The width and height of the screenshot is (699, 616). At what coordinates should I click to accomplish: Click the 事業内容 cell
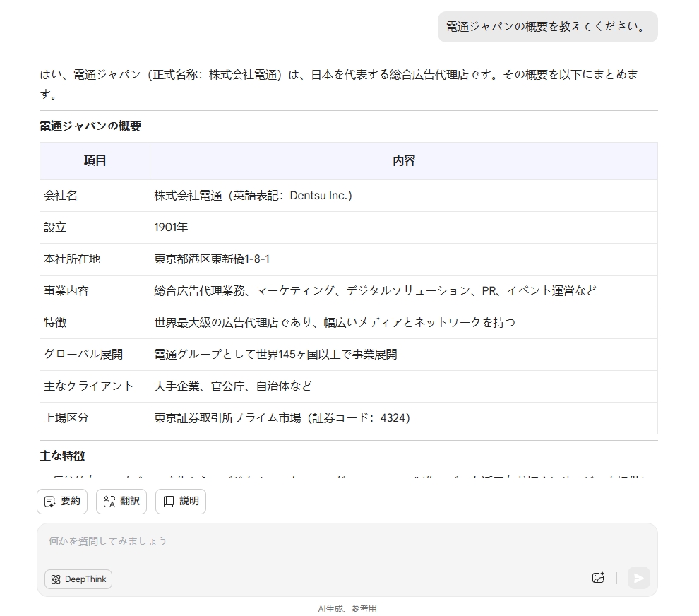pos(95,291)
